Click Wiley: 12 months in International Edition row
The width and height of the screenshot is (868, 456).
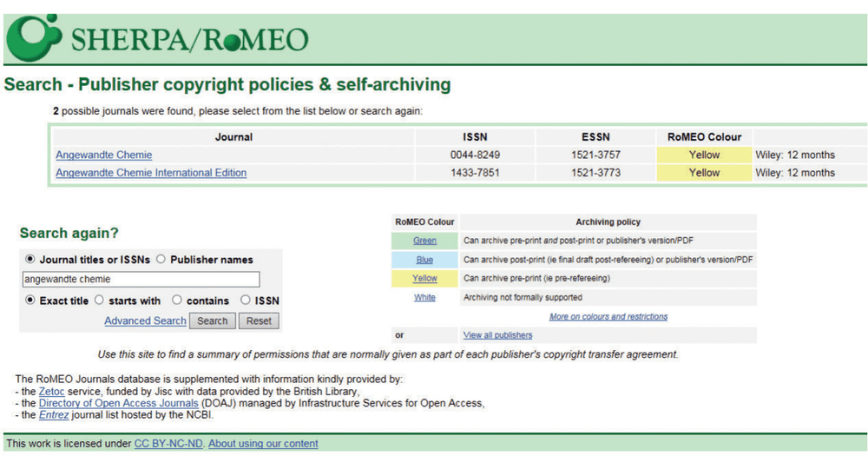795,173
